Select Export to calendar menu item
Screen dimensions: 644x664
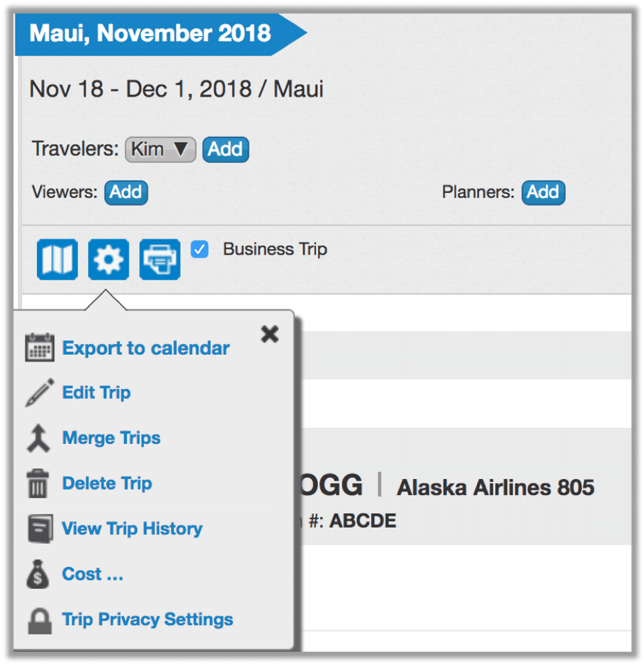click(x=146, y=348)
